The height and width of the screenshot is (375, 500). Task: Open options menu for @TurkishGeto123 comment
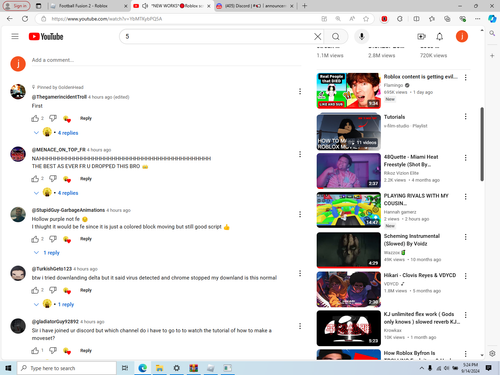click(x=300, y=273)
